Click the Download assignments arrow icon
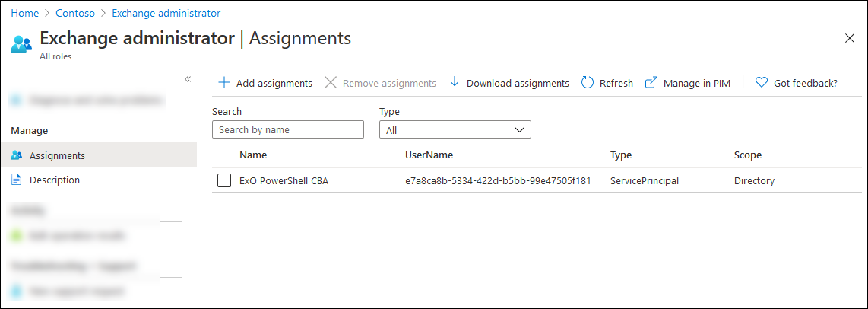Screen dimensions: 868x309 tap(455, 83)
